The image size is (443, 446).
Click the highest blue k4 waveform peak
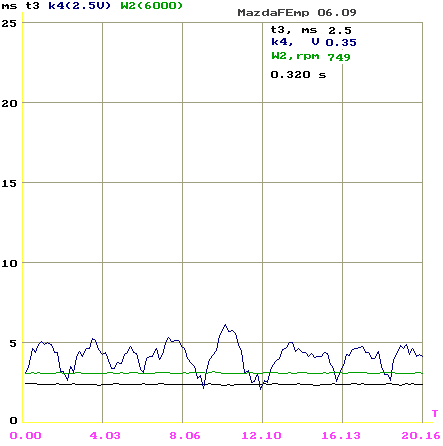(x=225, y=325)
